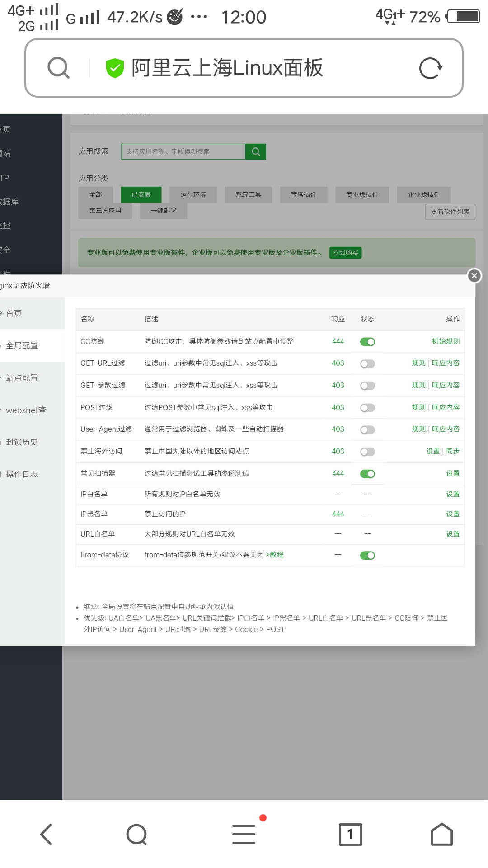Select the 宝塔插件 category tab
The width and height of the screenshot is (488, 868).
tap(304, 194)
